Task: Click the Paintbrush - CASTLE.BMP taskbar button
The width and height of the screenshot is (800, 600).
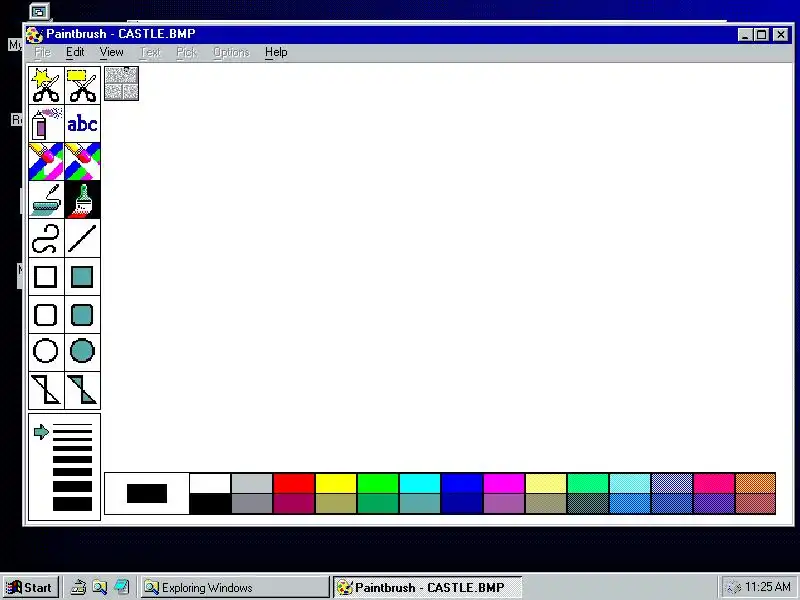Action: [x=428, y=587]
